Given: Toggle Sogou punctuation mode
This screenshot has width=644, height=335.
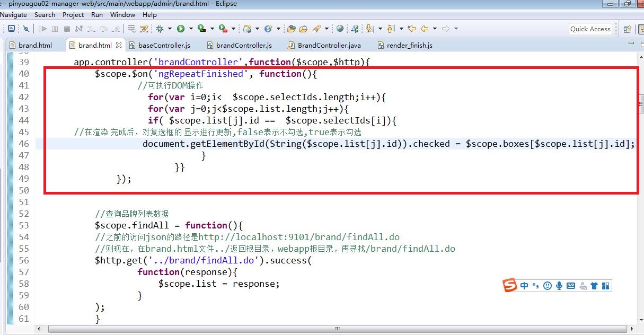Looking at the screenshot, I should [535, 286].
